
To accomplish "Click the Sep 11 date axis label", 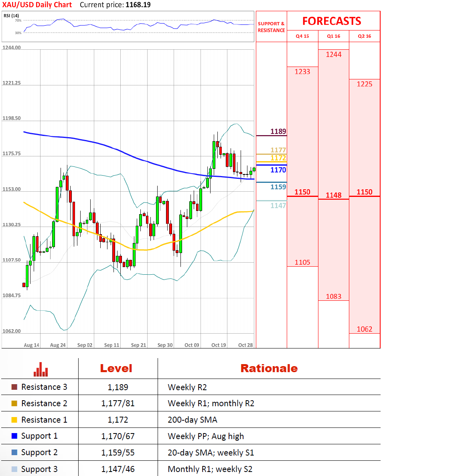I will coord(112,345).
